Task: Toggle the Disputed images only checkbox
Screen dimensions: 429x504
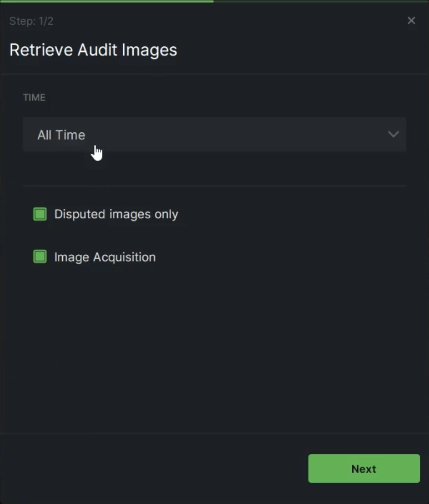Action: coord(40,214)
